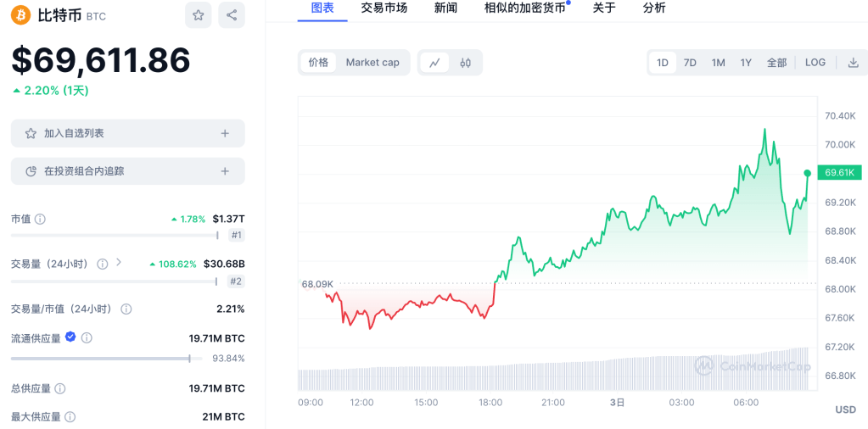
Task: Click the download chart data icon
Action: click(854, 63)
